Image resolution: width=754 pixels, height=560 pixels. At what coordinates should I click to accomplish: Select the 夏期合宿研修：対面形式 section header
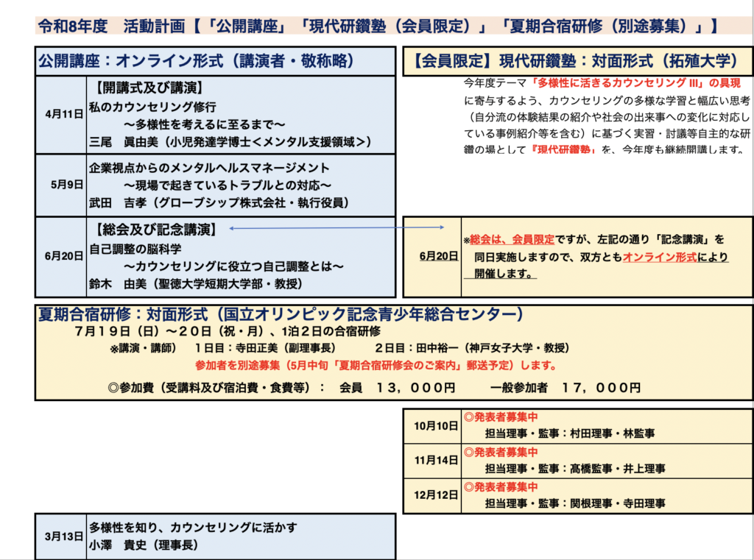(280, 315)
